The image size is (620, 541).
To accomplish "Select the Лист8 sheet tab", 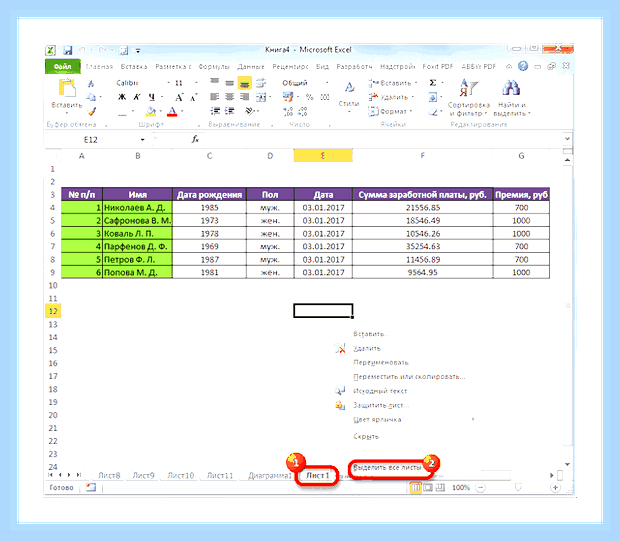I will pyautogui.click(x=109, y=475).
